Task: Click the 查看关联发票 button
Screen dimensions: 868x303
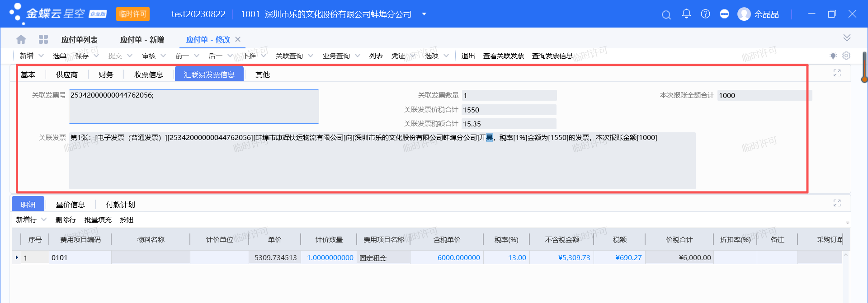Action: click(503, 56)
